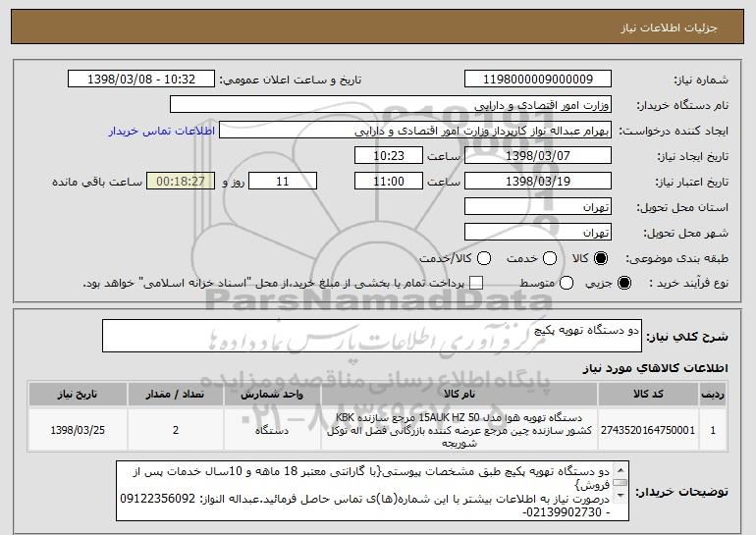Image resolution: width=756 pixels, height=535 pixels.
Task: Click the ردیف column header
Action: (713, 395)
